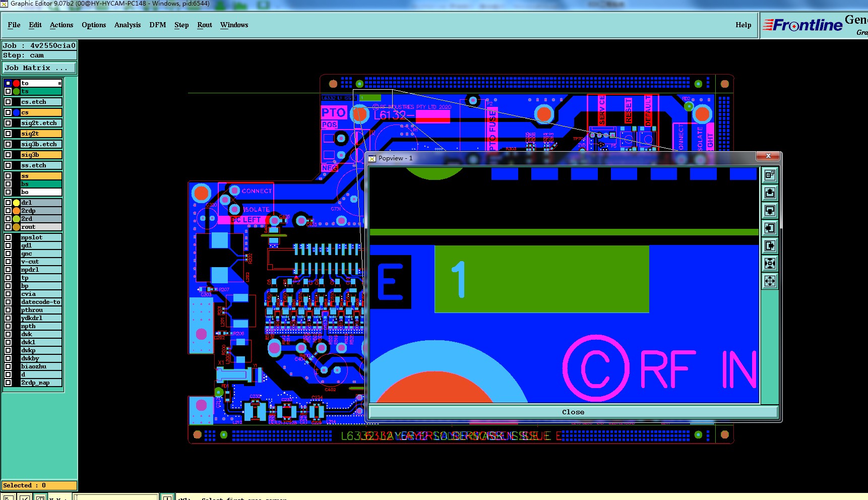Viewport: 868px width, 500px height.
Task: Click Popview pan right arrow icon
Action: point(770,245)
